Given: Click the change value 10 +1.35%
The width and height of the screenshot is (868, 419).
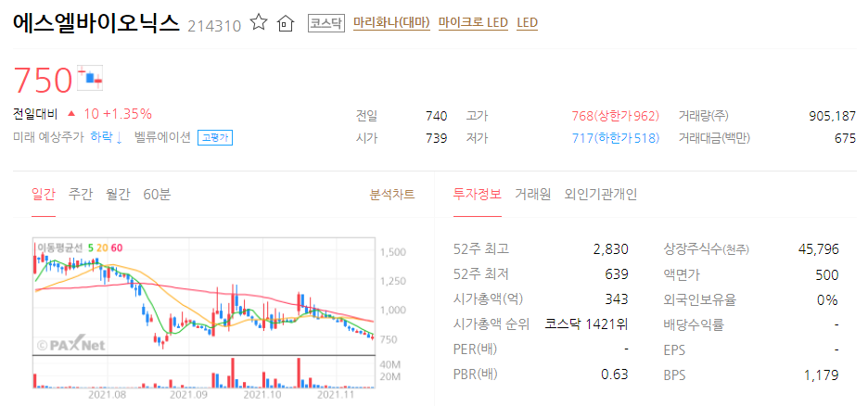Looking at the screenshot, I should 118,115.
